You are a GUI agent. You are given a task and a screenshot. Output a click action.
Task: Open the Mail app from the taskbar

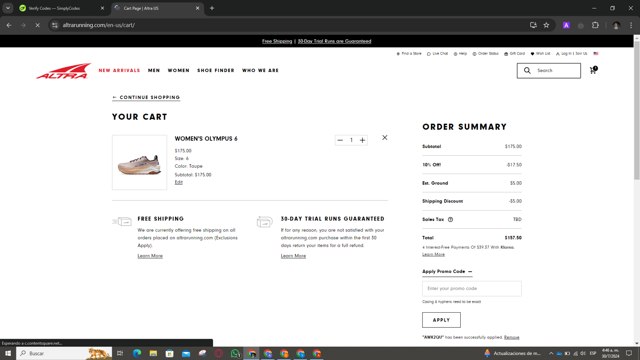[186, 353]
